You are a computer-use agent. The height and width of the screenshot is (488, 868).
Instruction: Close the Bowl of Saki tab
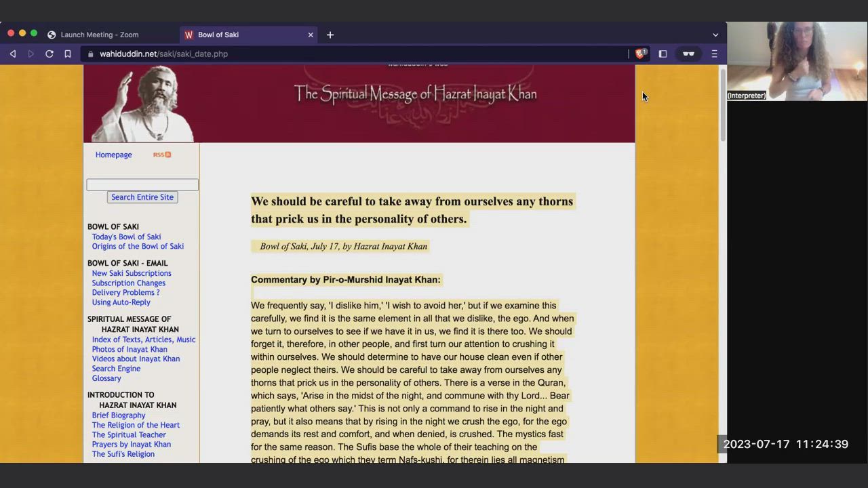[311, 35]
